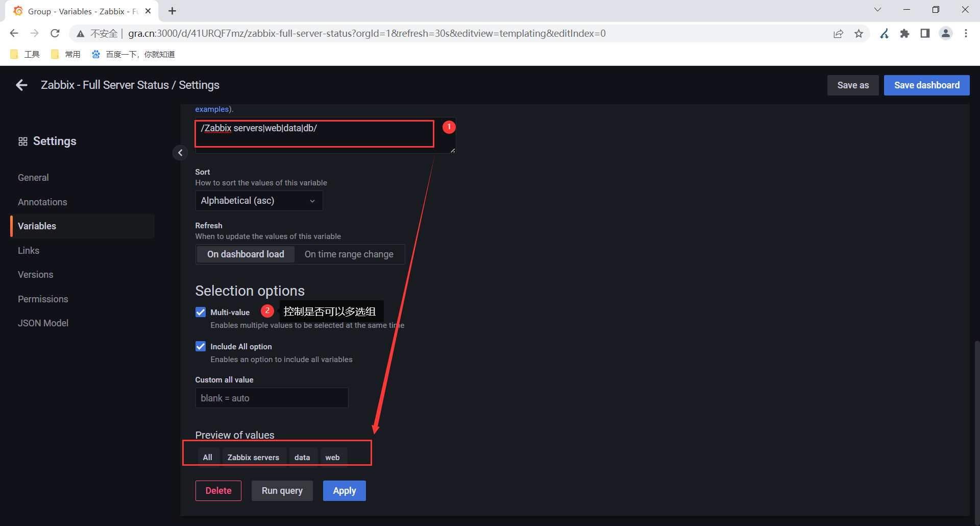Click the data preview value
The height and width of the screenshot is (526, 980).
point(302,457)
